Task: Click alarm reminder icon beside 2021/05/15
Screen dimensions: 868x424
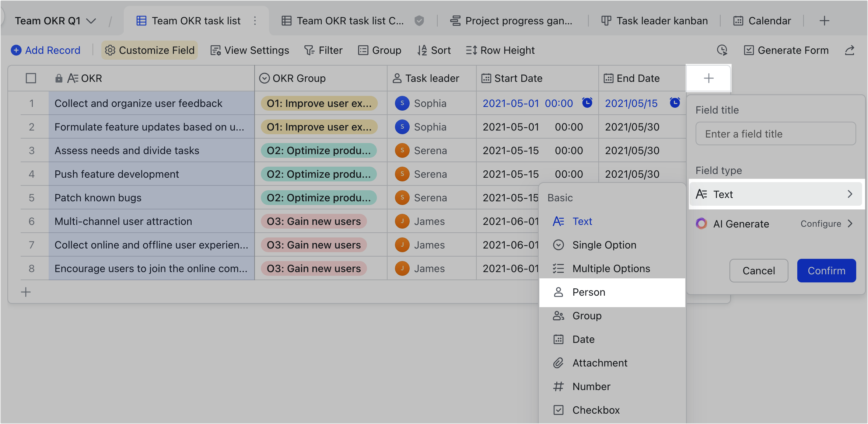Action: coord(675,102)
